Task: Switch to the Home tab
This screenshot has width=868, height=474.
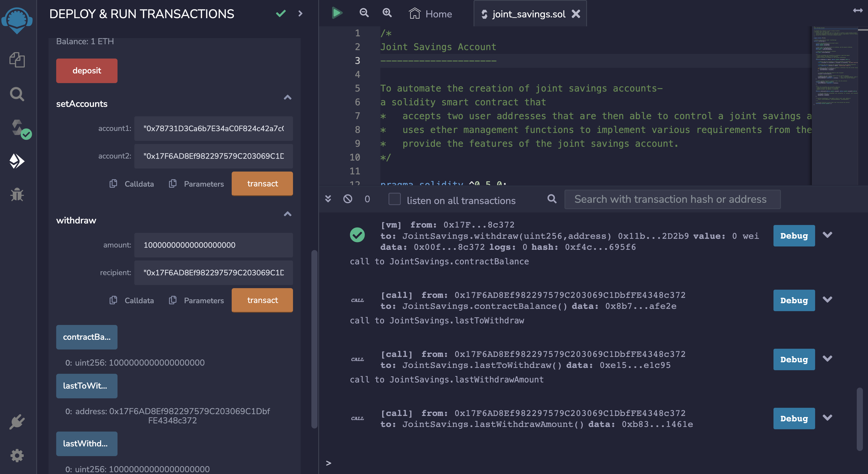Action: tap(431, 14)
